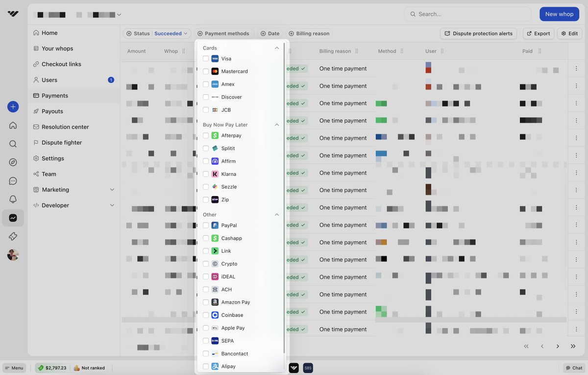
Task: Open the messages bubble icon in left rail
Action: 13,181
